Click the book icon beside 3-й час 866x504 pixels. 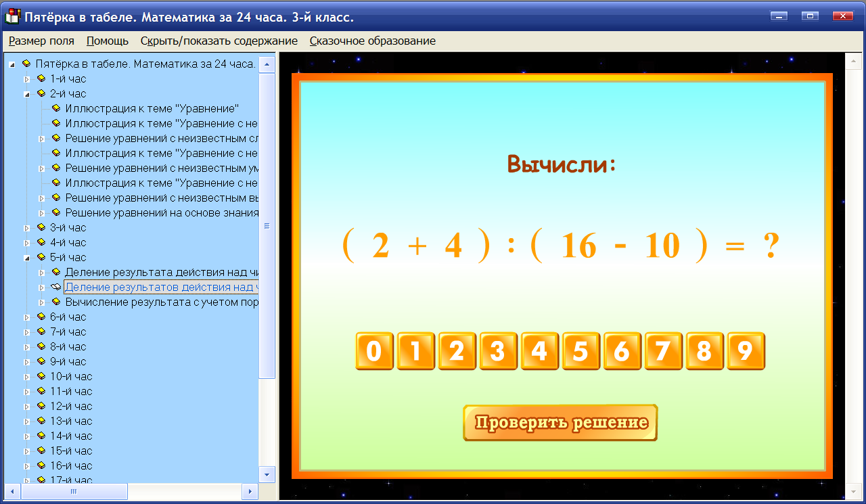click(41, 227)
